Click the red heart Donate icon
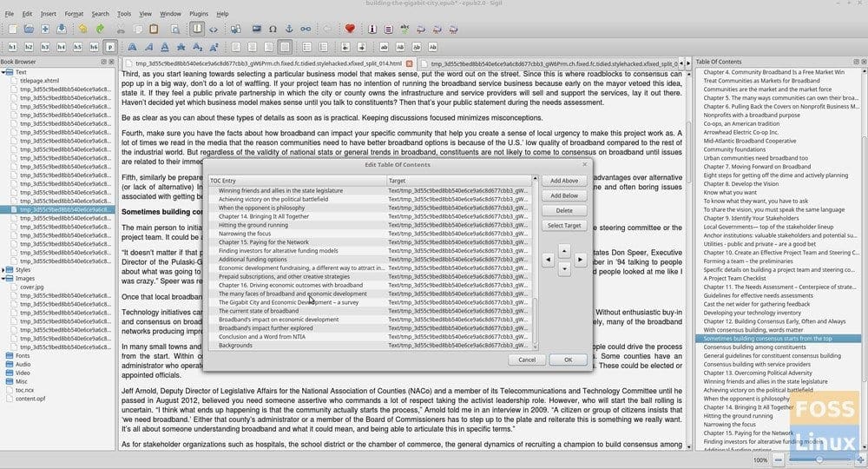This screenshot has width=868, height=469. (x=349, y=29)
